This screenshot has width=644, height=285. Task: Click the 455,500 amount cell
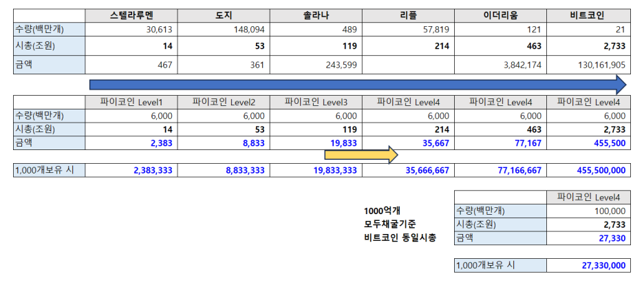coord(588,143)
